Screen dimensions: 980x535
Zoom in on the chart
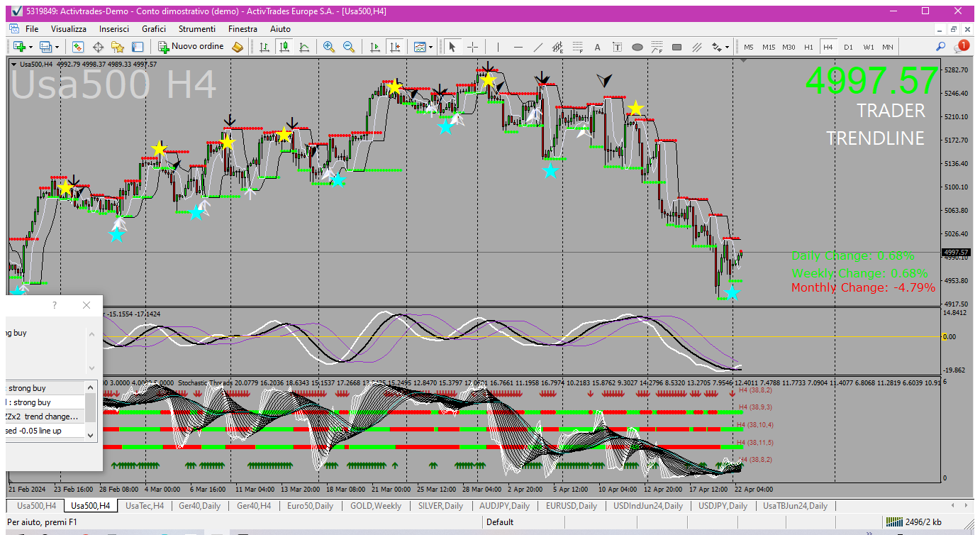(329, 47)
